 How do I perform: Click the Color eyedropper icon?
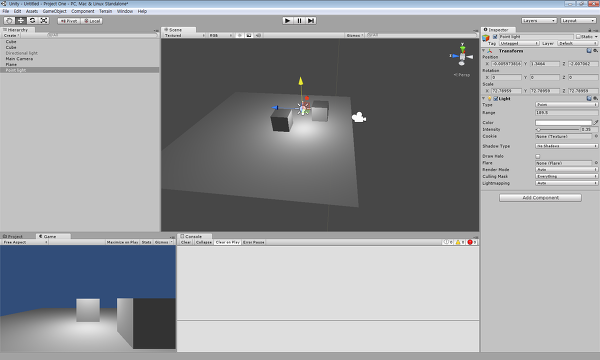coord(595,123)
